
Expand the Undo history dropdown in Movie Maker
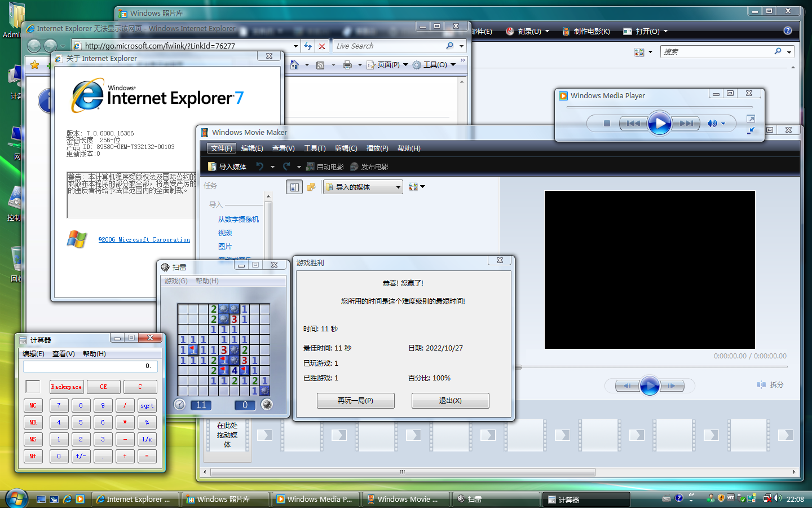coord(272,167)
